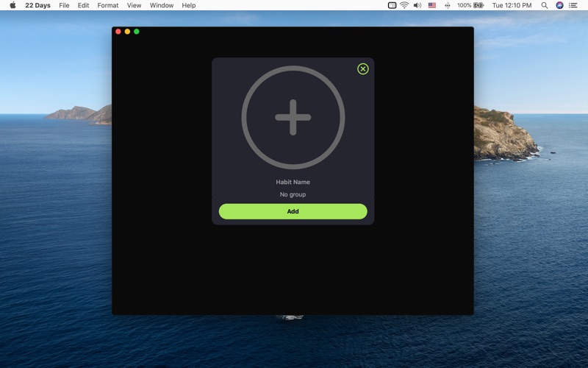The width and height of the screenshot is (588, 368).
Task: Open the Format menu
Action: pos(107,5)
